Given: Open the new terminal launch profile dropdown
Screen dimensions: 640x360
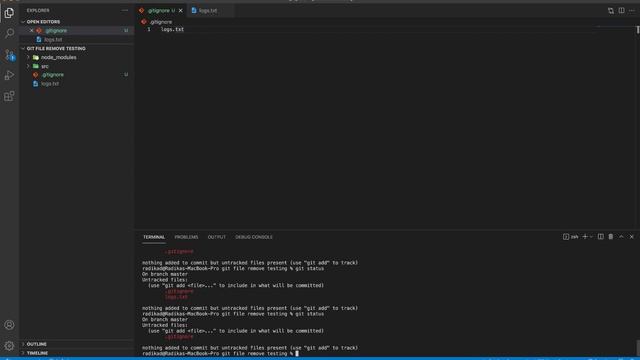Looking at the screenshot, I should [591, 237].
